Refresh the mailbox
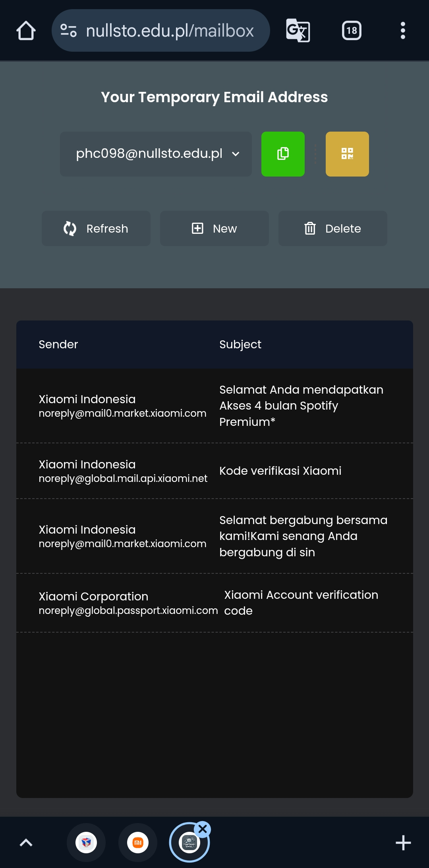Screen dimensions: 429x868 (96, 229)
